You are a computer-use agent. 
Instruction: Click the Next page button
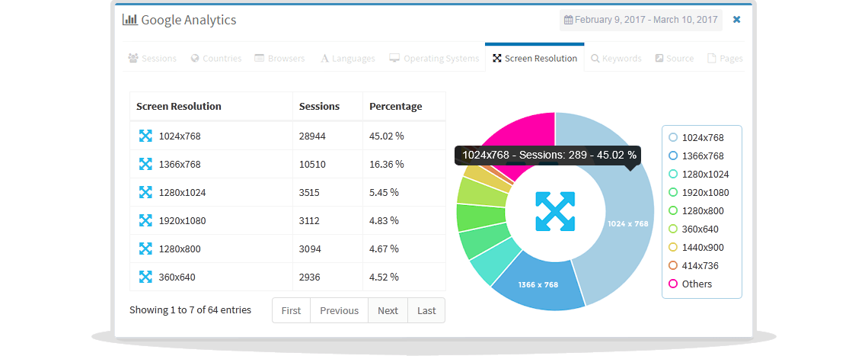coord(388,310)
